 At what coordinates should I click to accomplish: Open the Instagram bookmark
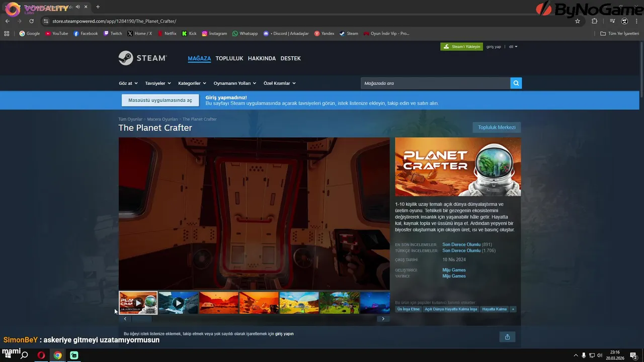coord(214,34)
